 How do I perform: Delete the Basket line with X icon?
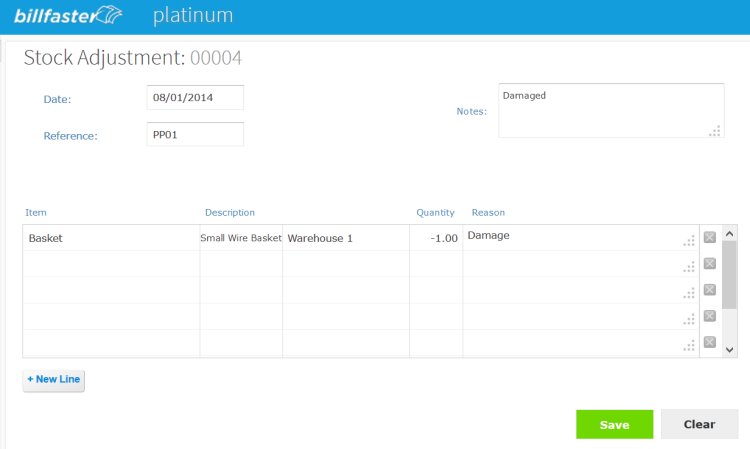point(709,237)
